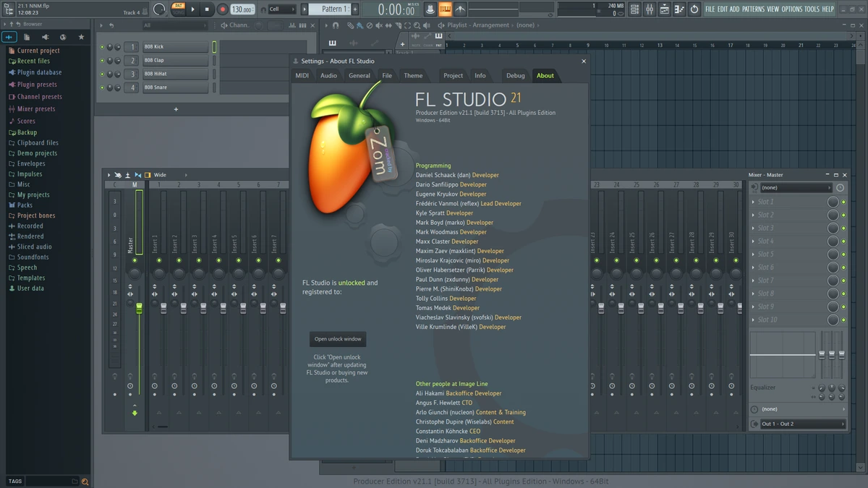The image size is (868, 488).
Task: Switch to the Audio settings tab
Action: tap(328, 75)
